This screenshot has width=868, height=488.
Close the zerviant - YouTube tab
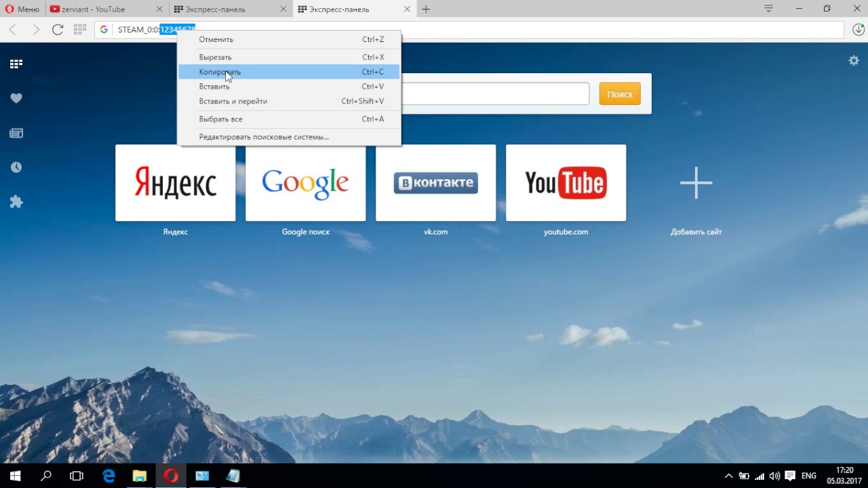159,9
